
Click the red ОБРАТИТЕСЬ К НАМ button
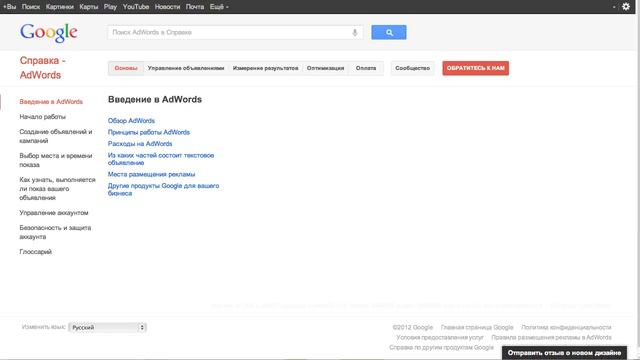coord(476,68)
